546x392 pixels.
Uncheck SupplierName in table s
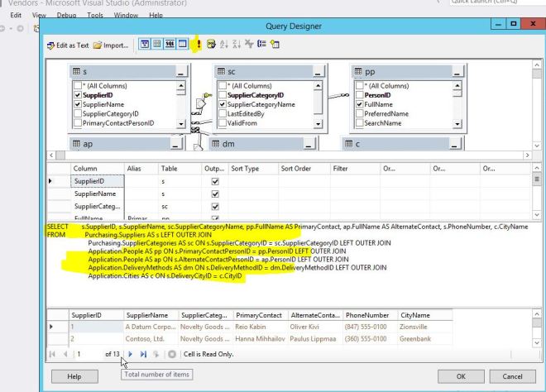pyautogui.click(x=78, y=105)
